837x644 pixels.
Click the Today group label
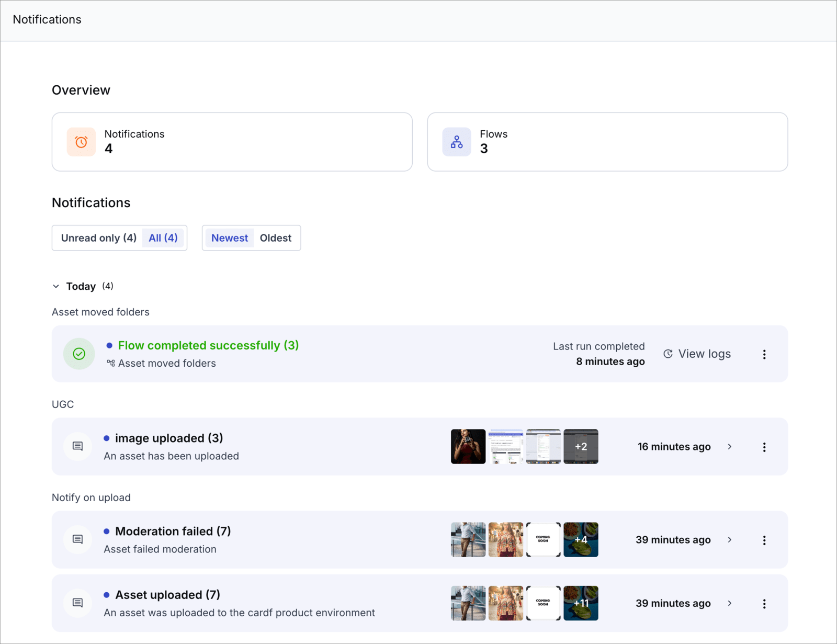click(81, 286)
